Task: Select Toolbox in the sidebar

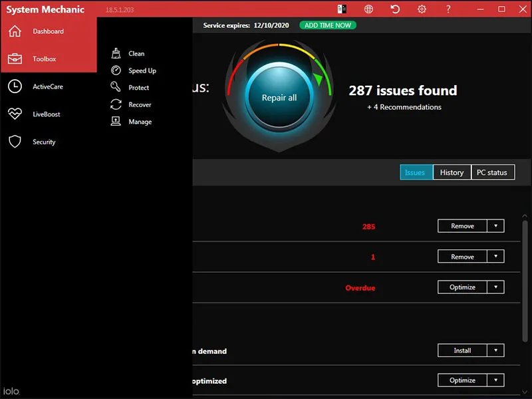Action: [x=49, y=59]
